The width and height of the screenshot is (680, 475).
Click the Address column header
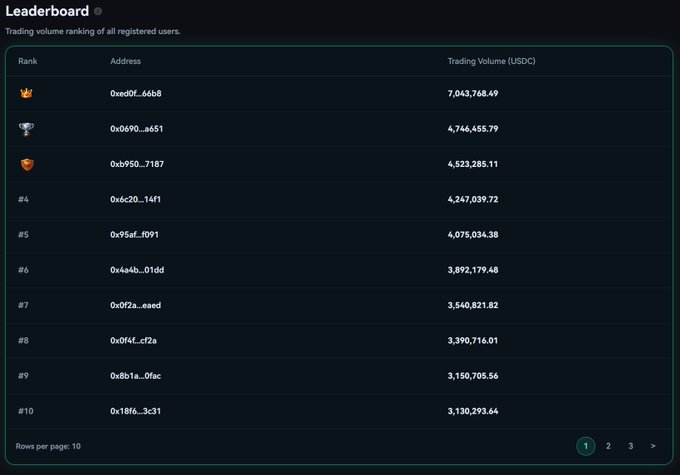click(x=125, y=61)
